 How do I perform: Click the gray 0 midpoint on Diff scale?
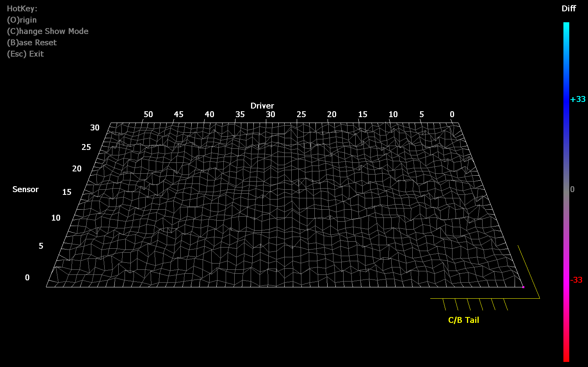[x=572, y=189]
